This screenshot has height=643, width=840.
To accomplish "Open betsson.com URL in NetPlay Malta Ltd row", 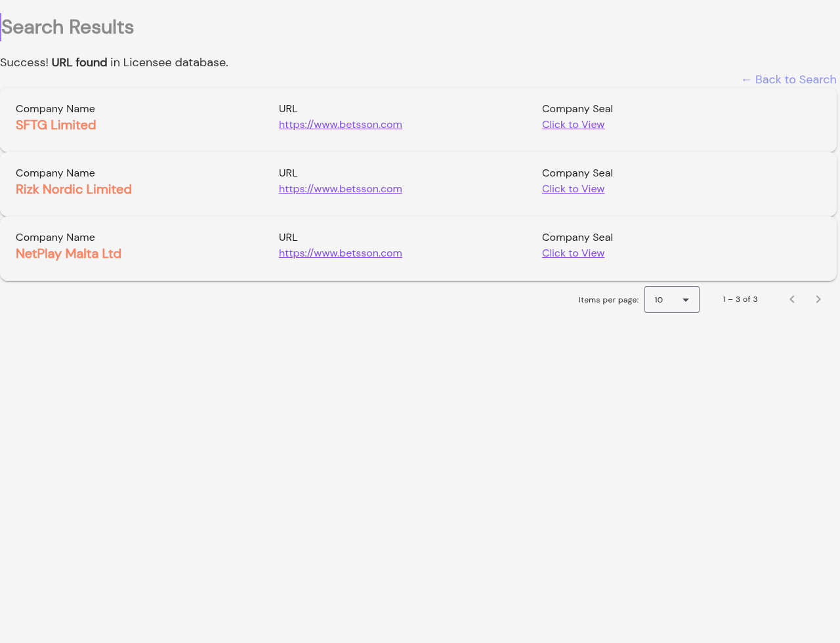I will [x=341, y=253].
